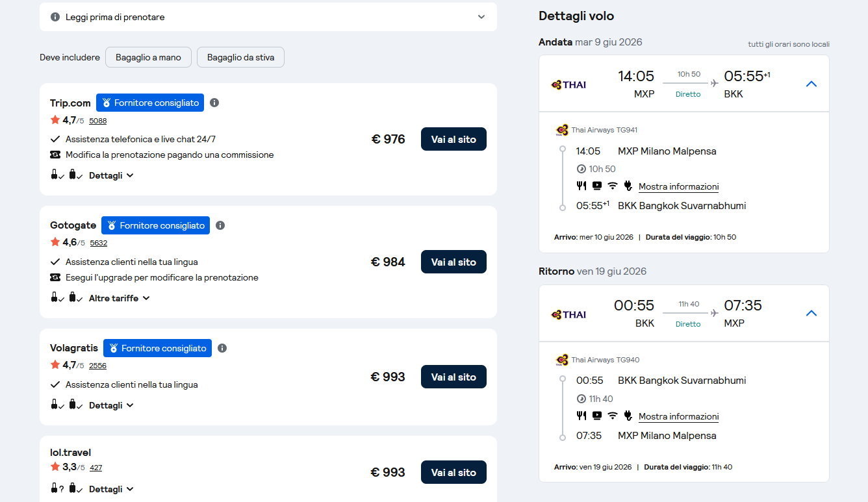Click the Trip.com ticket change commission icon
Viewport: 868px width, 502px height.
coord(55,155)
